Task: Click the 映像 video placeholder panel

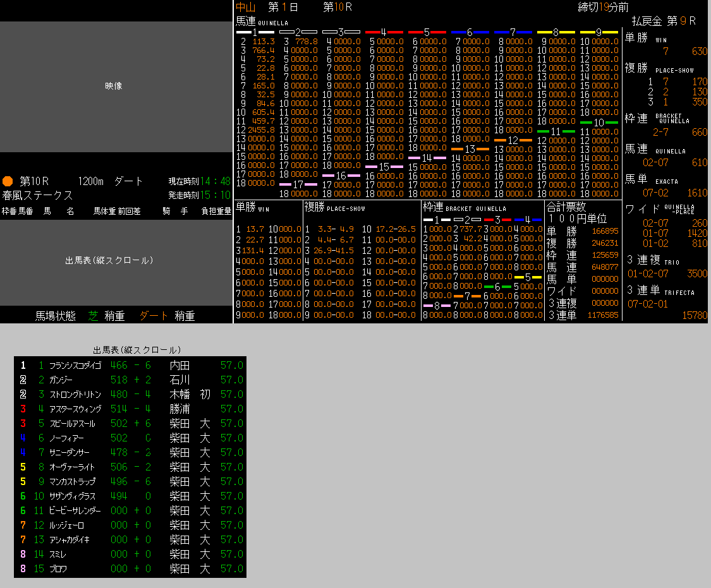Action: 116,87
